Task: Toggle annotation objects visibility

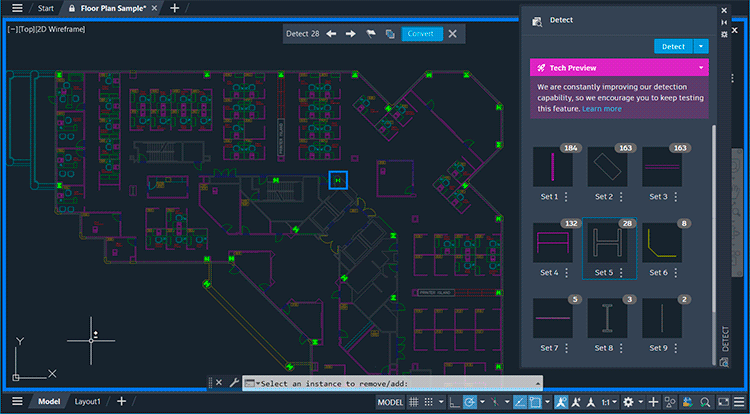Action: coord(561,402)
